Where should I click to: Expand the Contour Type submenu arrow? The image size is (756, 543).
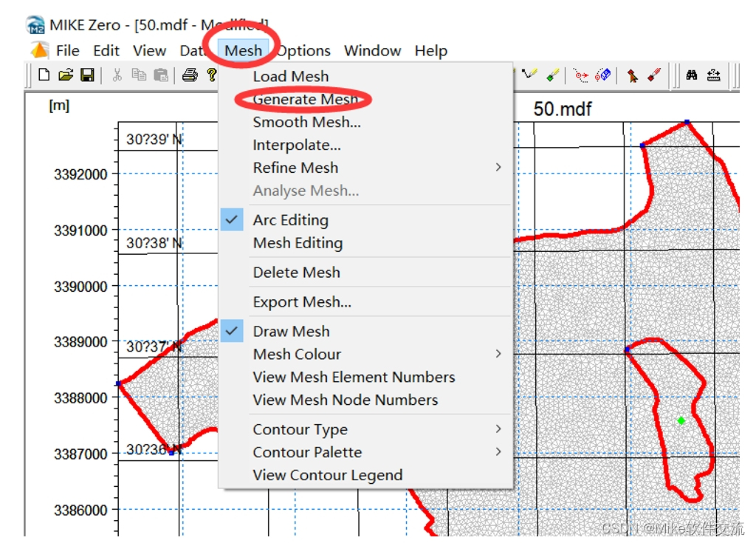(x=498, y=428)
